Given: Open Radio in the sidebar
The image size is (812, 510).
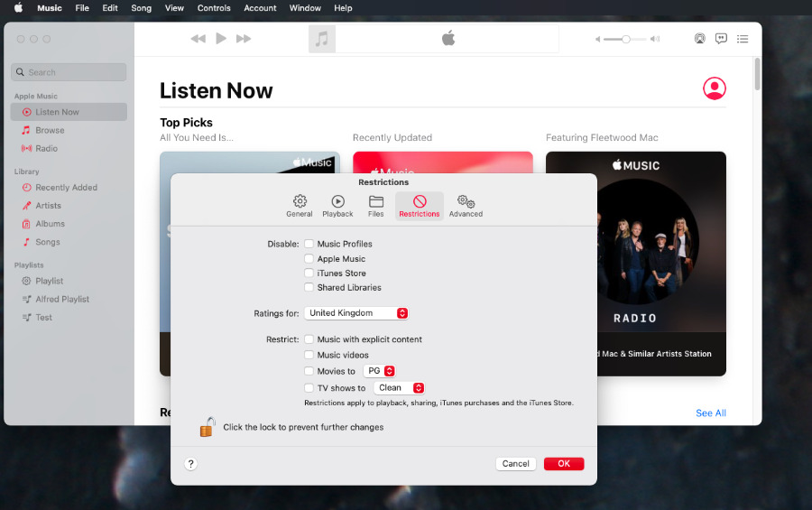Looking at the screenshot, I should 69,148.
